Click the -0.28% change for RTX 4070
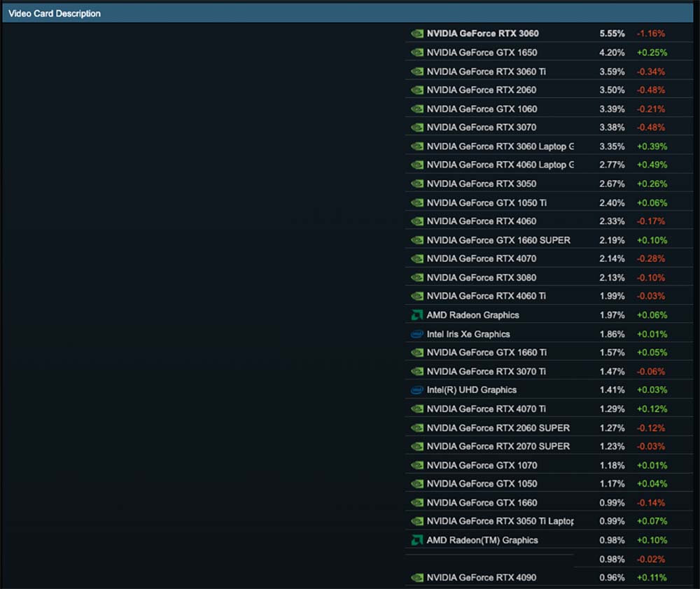This screenshot has height=589, width=700. 651,258
